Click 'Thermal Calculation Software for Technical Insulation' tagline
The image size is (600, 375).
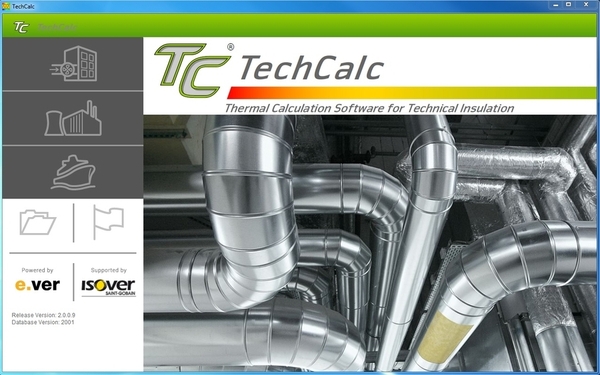369,108
